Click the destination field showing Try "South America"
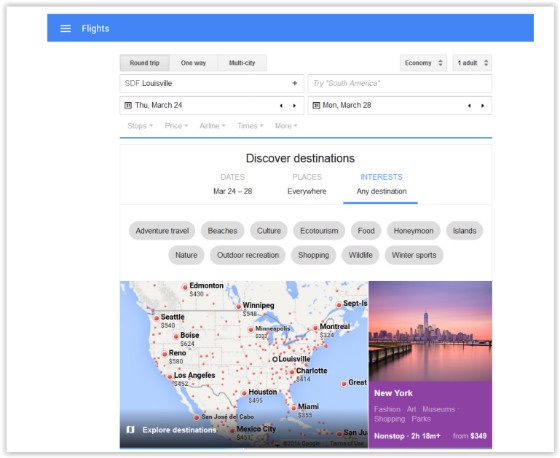Image resolution: width=560 pixels, height=458 pixels. point(400,84)
